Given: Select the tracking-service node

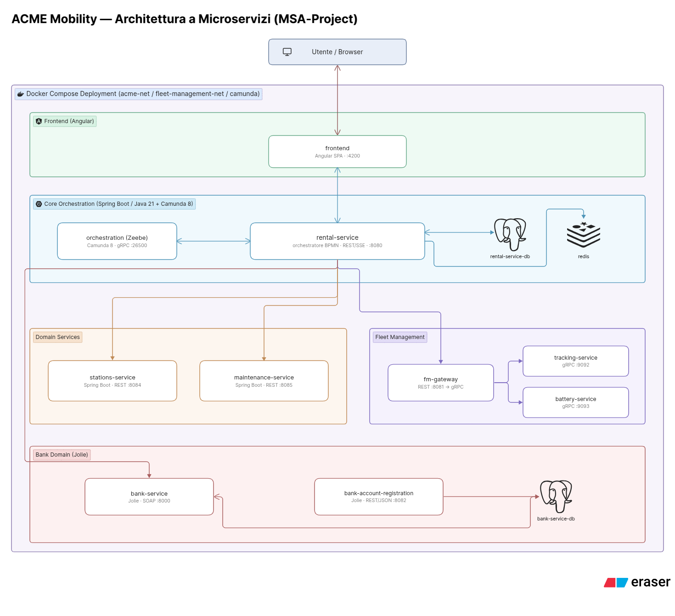Looking at the screenshot, I should [x=576, y=361].
